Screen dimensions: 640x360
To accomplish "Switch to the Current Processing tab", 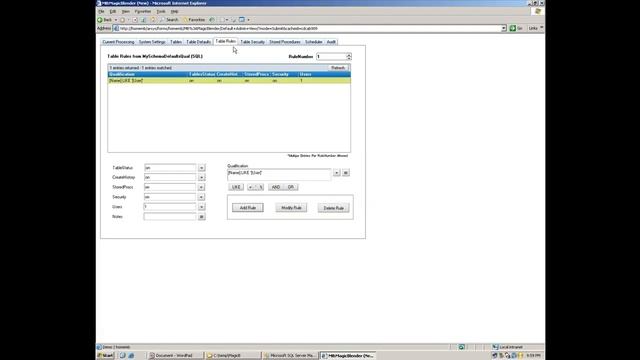I will (118, 42).
